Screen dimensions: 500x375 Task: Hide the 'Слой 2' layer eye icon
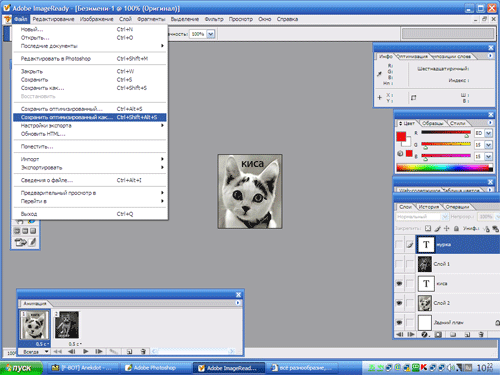point(399,303)
